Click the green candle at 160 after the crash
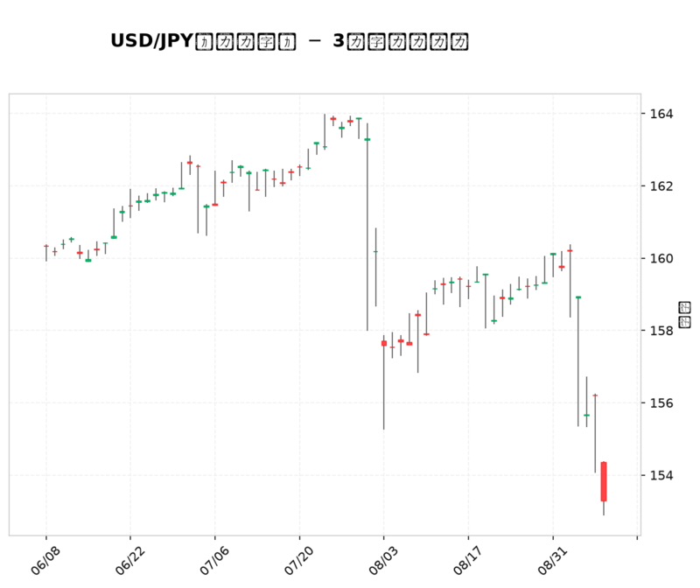700x588 pixels. (x=375, y=267)
